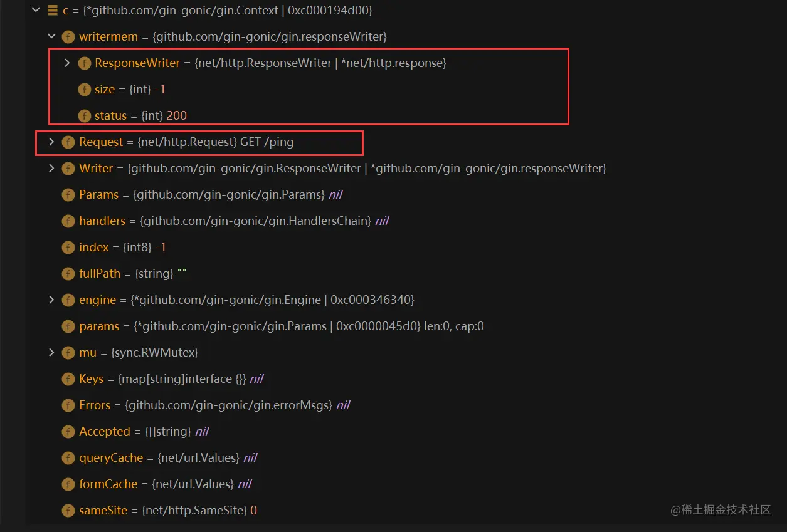This screenshot has width=787, height=532.
Task: Click the field icon next to engine
Action: (x=68, y=300)
